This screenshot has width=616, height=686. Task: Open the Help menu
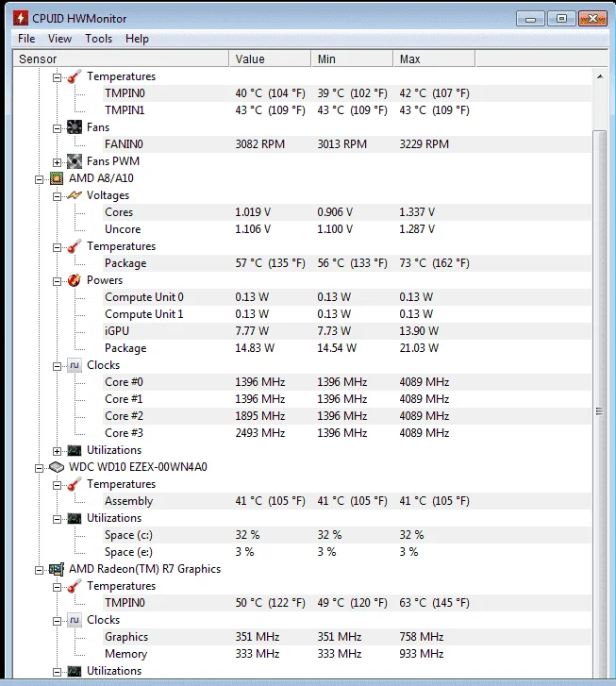pyautogui.click(x=137, y=39)
